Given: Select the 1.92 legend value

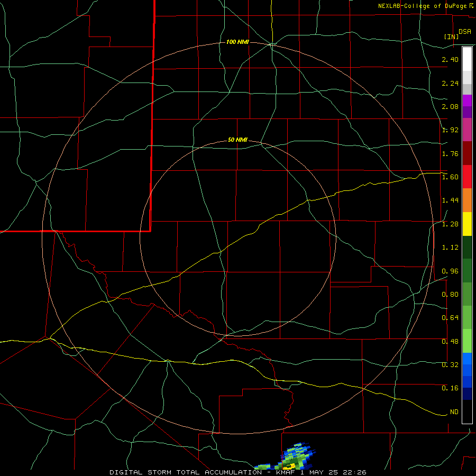Looking at the screenshot, I should (450, 130).
